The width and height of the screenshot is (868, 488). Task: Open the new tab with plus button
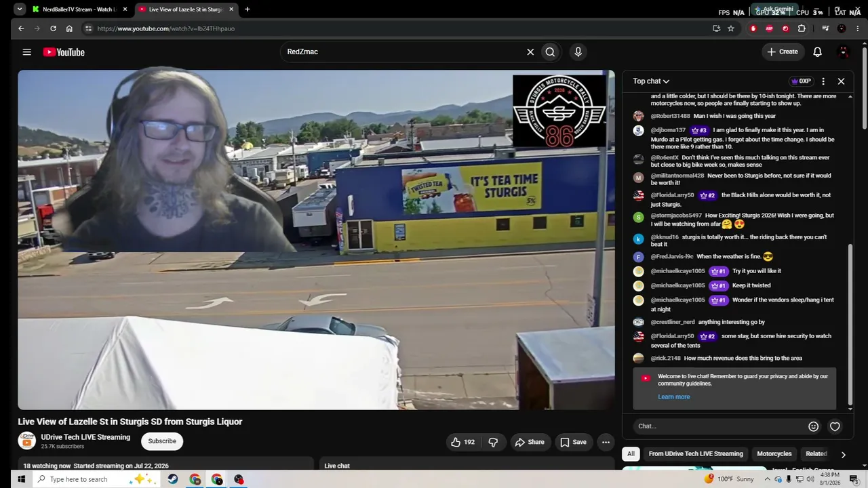click(x=248, y=9)
